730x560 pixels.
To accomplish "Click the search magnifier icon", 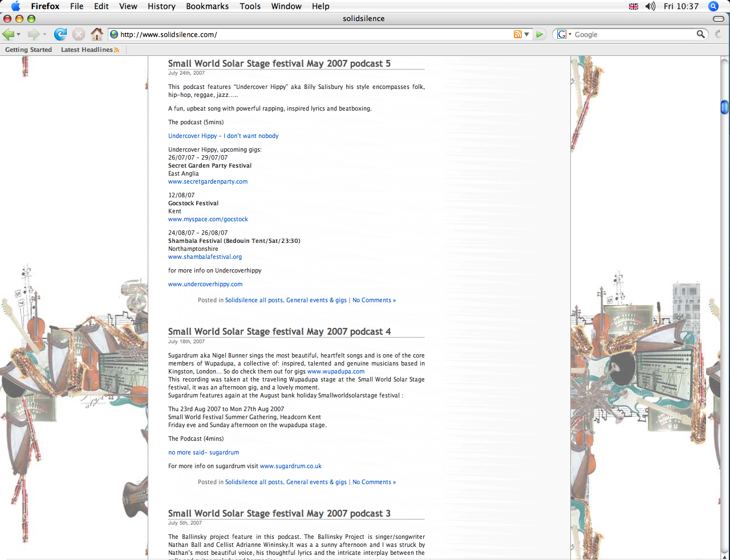I will (x=701, y=34).
